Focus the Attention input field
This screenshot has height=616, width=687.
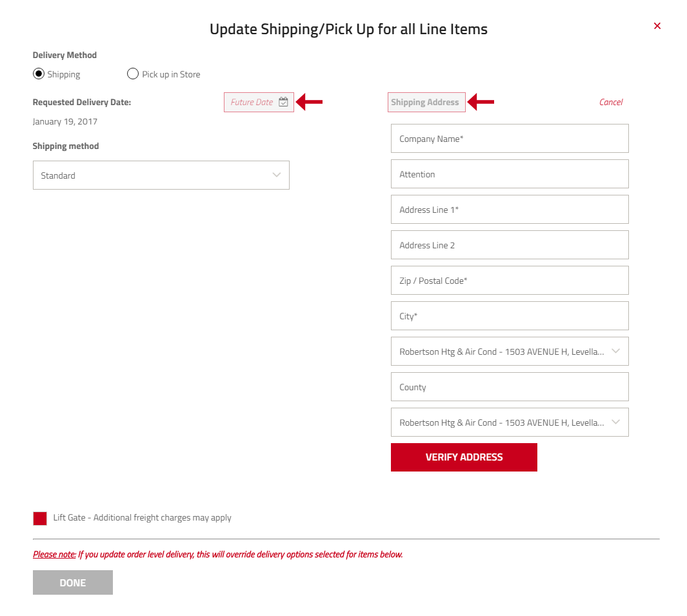pyautogui.click(x=510, y=174)
